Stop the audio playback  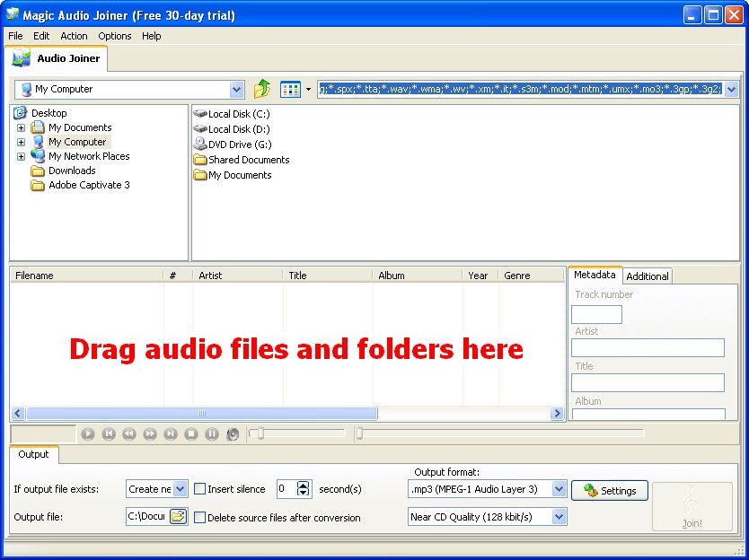coord(191,434)
